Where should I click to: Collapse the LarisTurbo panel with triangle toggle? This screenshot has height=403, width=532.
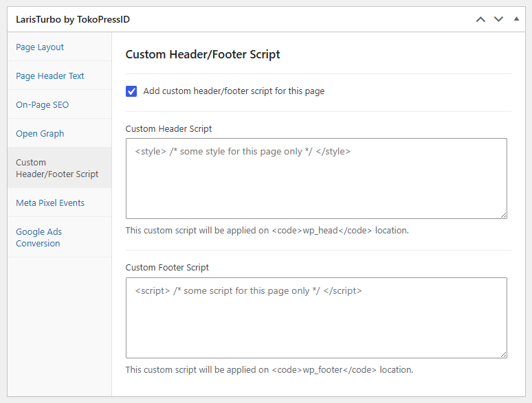(516, 19)
